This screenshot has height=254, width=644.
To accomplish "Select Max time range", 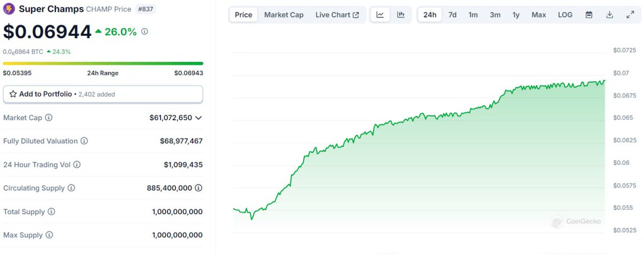I will click(x=539, y=14).
